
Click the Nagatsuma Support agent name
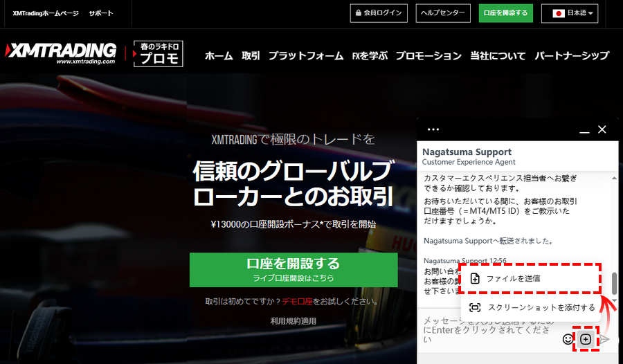click(467, 152)
